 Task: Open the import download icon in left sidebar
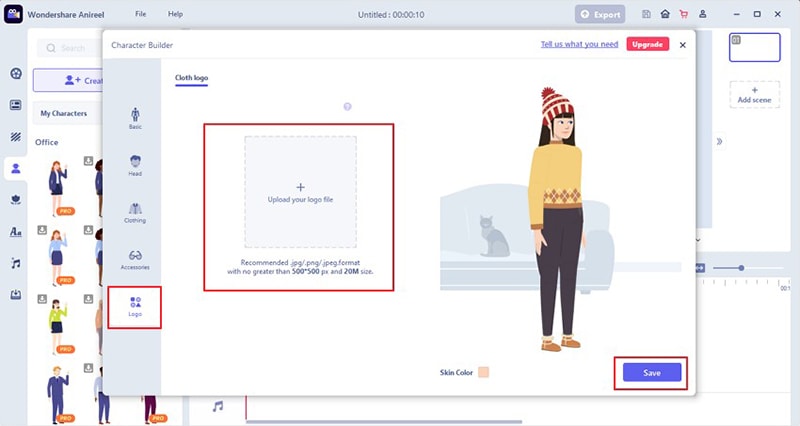tap(16, 295)
